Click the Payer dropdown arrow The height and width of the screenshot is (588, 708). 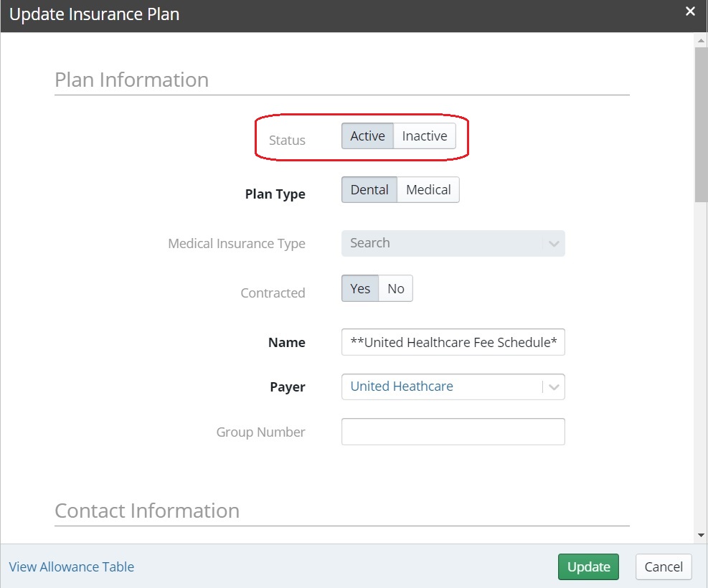coord(553,387)
